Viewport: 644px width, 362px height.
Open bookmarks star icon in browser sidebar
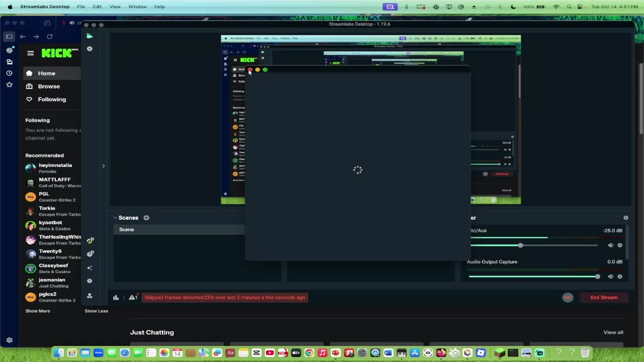tap(9, 85)
